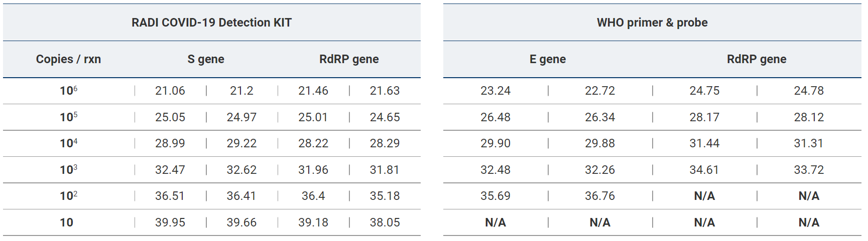Select the 31.44 cell
The image size is (868, 241).
point(704,143)
